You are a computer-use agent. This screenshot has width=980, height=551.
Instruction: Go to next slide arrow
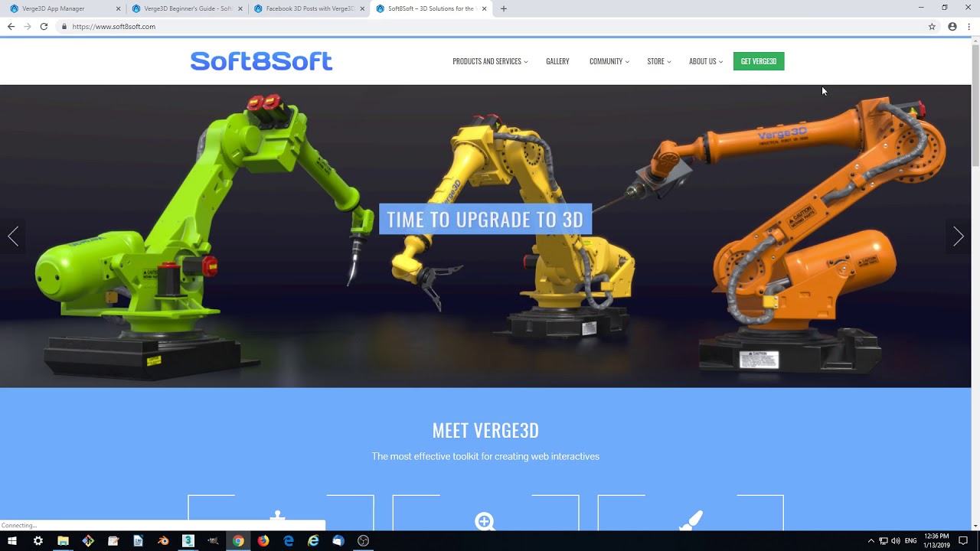coord(959,236)
